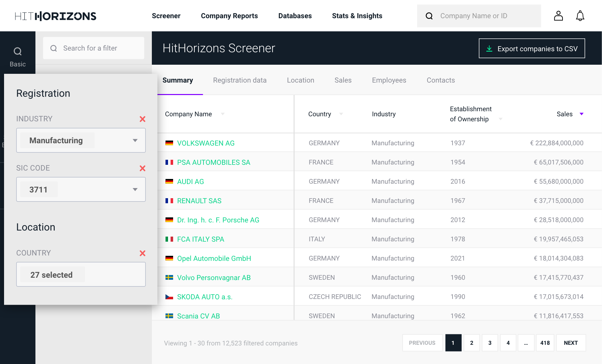Open AUDI AG company link
This screenshot has height=364, width=602.
[x=191, y=181]
